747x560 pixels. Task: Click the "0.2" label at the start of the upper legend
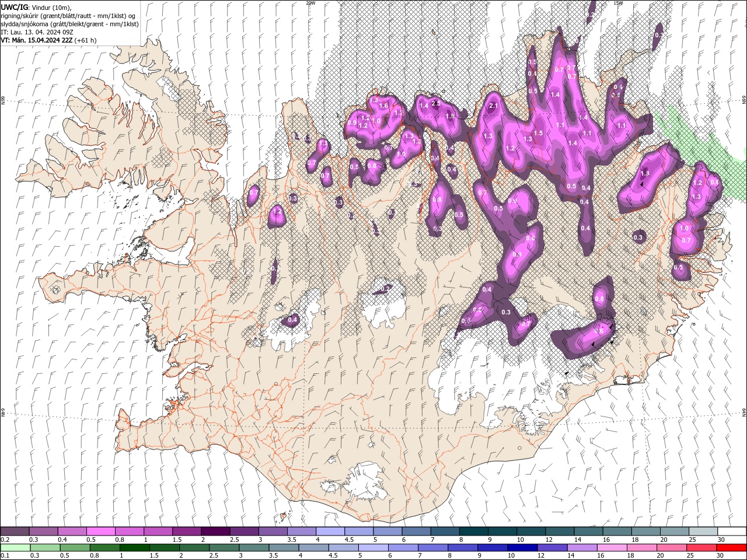point(5,540)
